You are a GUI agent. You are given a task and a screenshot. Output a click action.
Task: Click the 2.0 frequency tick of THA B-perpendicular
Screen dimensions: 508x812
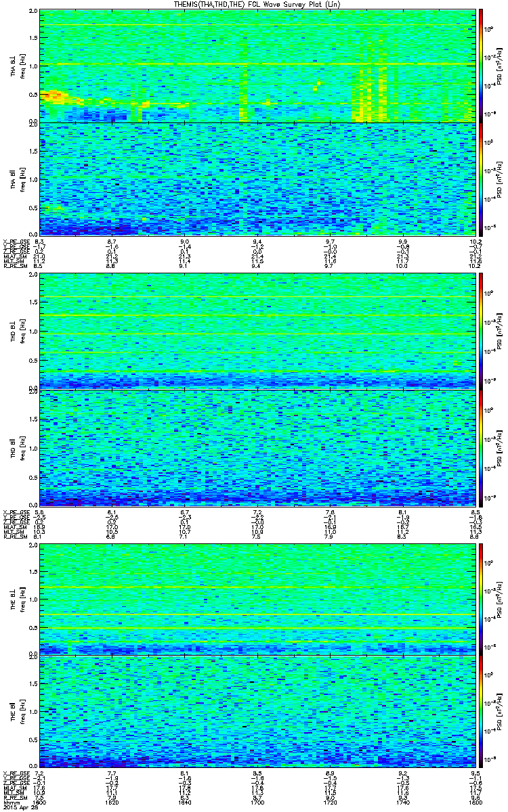[x=34, y=12]
